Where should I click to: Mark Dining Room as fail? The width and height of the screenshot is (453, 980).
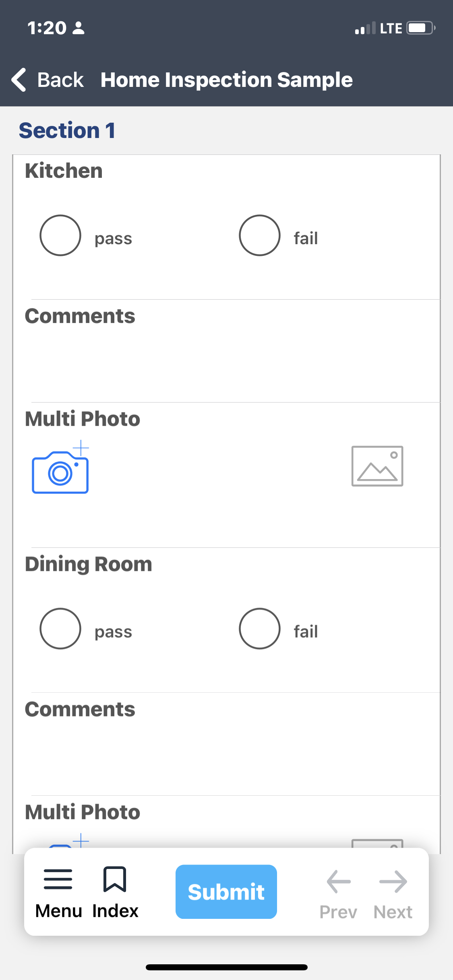click(x=260, y=628)
